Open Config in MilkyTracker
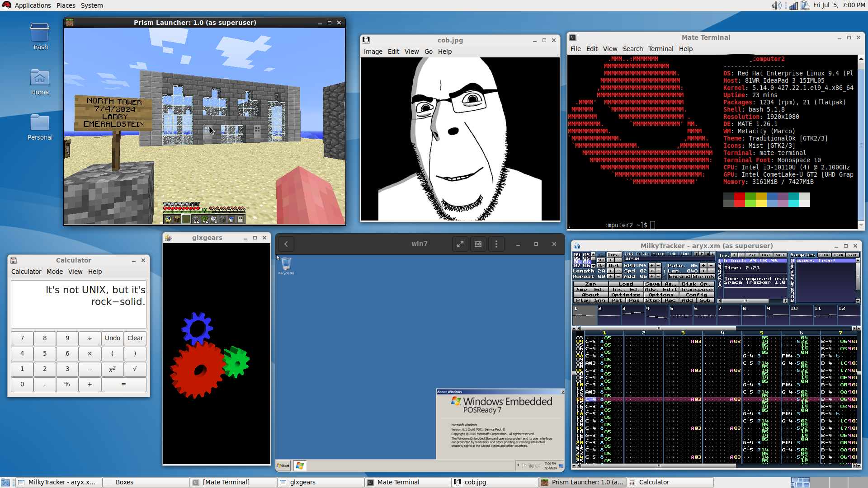 click(697, 295)
